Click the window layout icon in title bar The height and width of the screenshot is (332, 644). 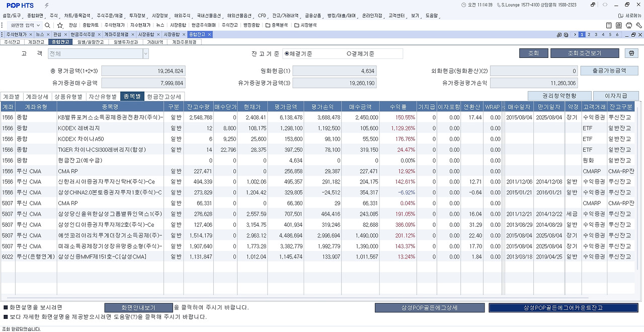593,5
